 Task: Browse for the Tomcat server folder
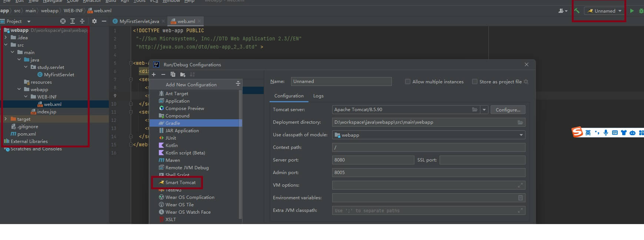coord(475,110)
